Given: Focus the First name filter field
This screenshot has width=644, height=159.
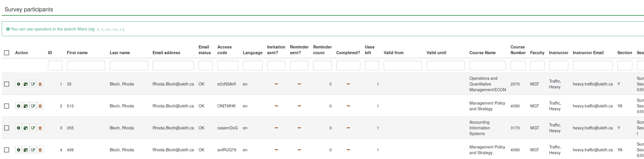Looking at the screenshot, I should 86,66.
